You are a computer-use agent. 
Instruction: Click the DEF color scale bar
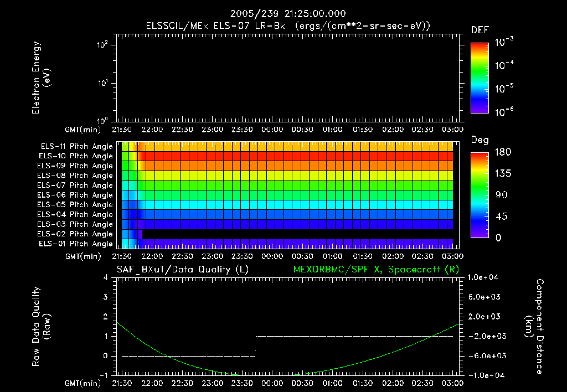point(480,78)
